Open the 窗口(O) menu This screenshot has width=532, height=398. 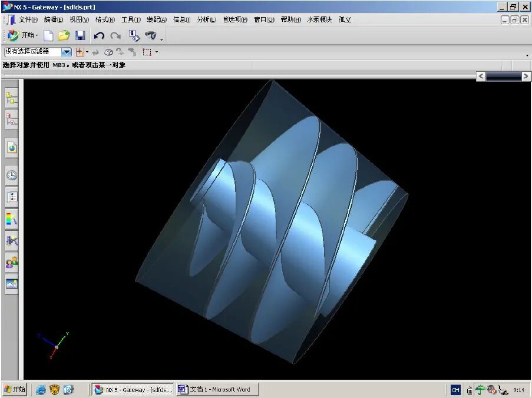click(265, 19)
